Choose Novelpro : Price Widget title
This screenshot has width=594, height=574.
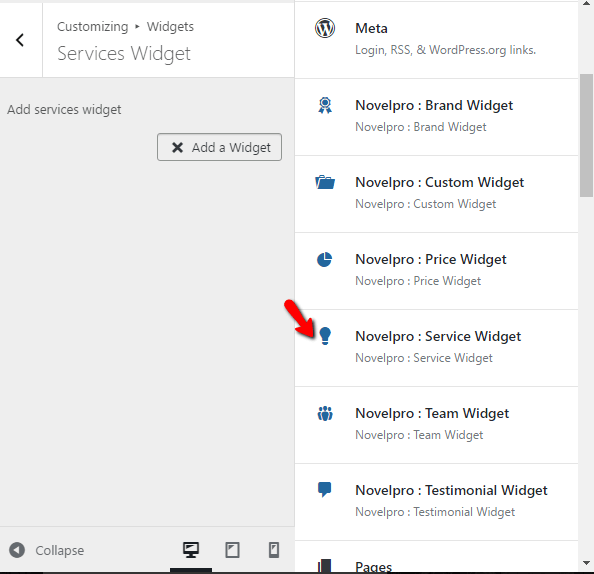(x=431, y=260)
